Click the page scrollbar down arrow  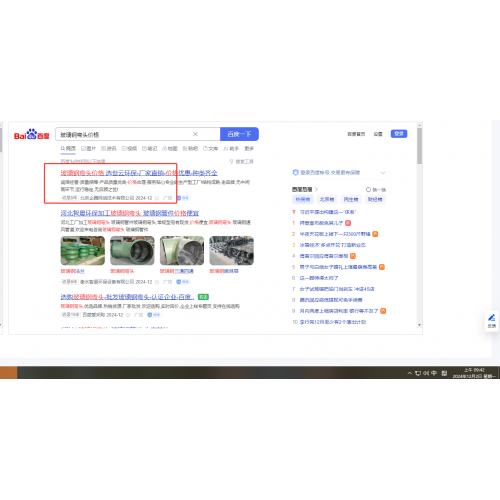click(419, 325)
